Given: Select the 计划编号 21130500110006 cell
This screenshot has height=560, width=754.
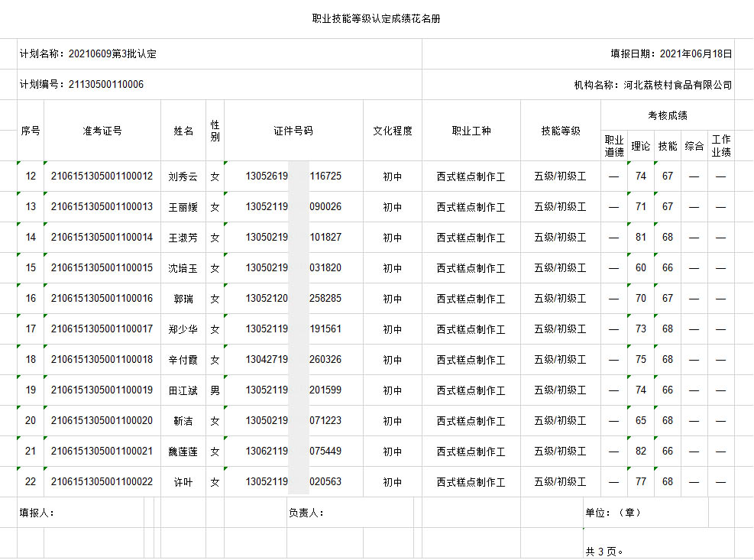Looking at the screenshot, I should [x=82, y=85].
